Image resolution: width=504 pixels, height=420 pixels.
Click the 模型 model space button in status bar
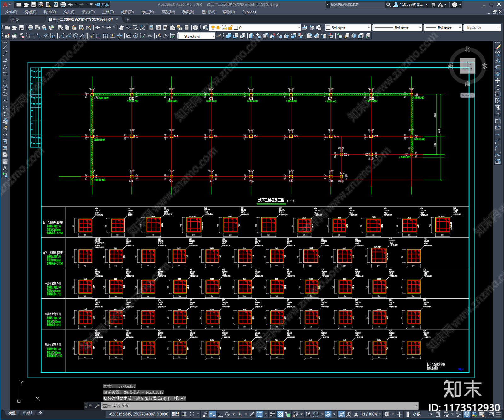click(175, 414)
